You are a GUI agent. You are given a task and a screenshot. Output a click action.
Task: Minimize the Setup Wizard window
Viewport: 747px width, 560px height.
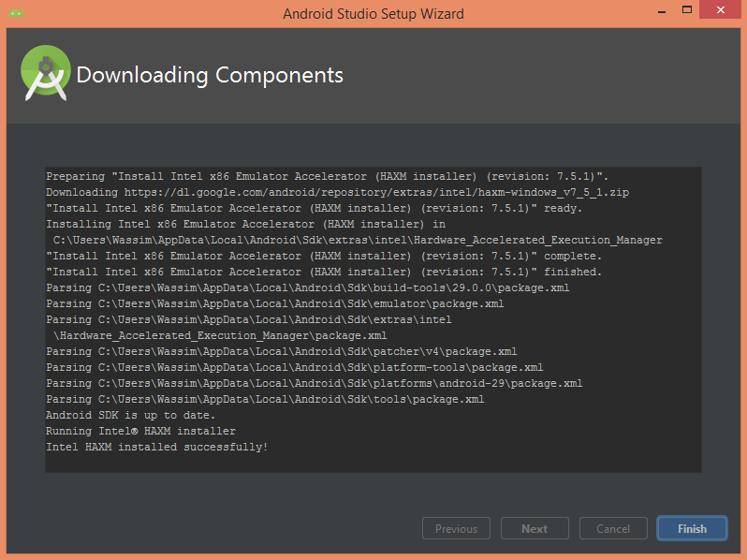click(662, 11)
